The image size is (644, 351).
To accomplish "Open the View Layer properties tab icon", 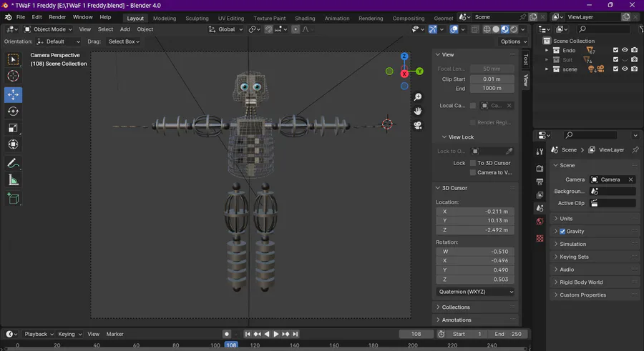I will (x=540, y=194).
